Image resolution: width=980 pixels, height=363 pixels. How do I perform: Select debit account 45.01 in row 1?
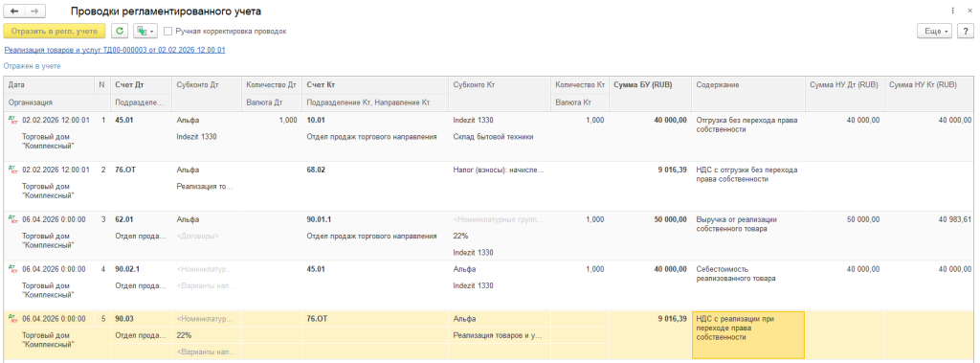pyautogui.click(x=123, y=120)
